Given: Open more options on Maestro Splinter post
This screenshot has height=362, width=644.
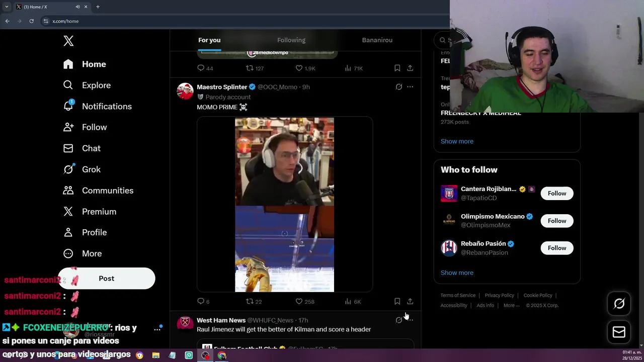Looking at the screenshot, I should tap(410, 87).
